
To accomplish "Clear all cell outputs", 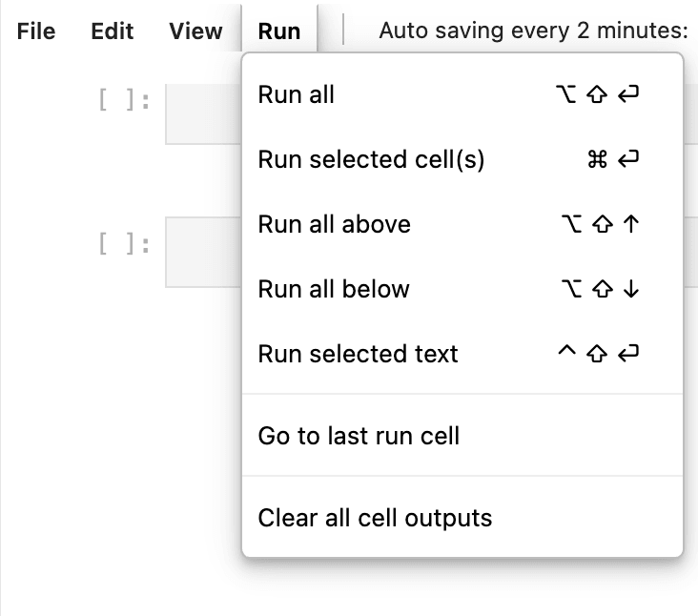I will pos(375,518).
